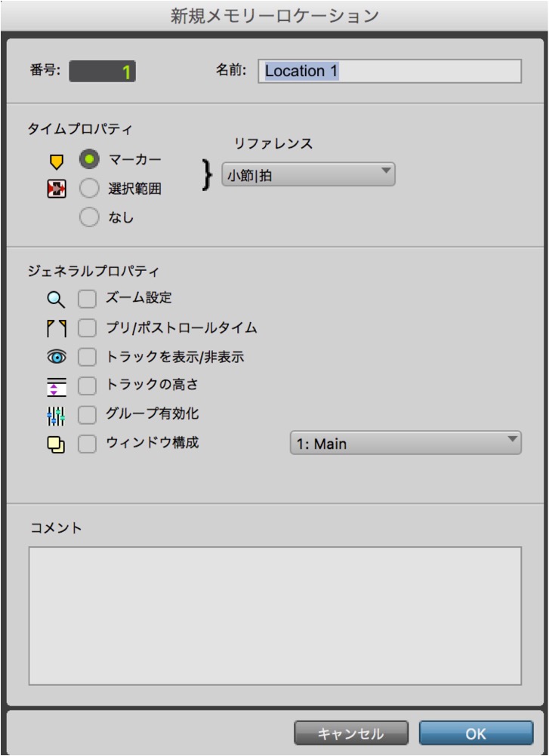Enable the ズーム設定 checkbox

pyautogui.click(x=87, y=299)
